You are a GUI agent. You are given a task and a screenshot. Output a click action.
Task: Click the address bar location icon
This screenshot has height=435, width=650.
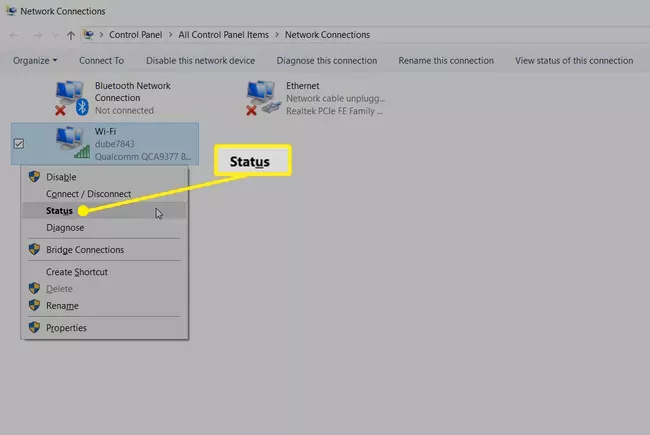(x=88, y=34)
